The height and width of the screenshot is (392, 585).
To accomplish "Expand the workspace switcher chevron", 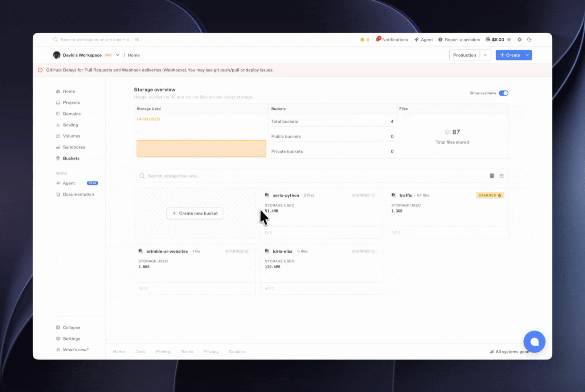I will (118, 55).
